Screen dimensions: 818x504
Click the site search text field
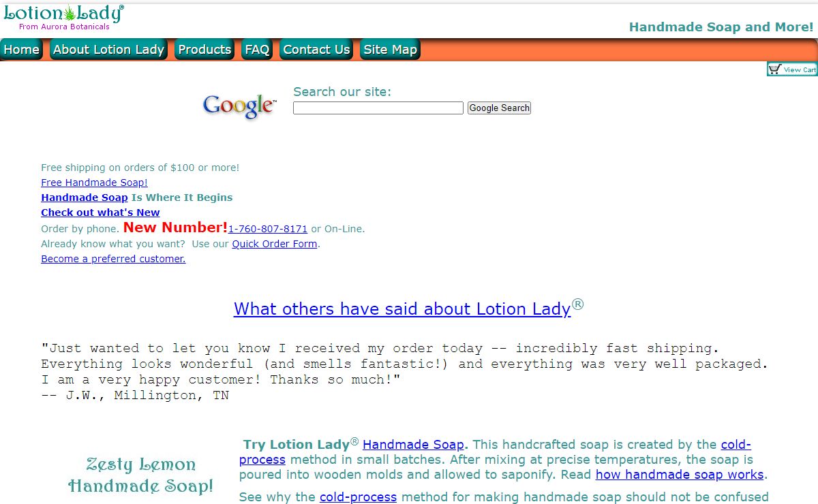(378, 108)
